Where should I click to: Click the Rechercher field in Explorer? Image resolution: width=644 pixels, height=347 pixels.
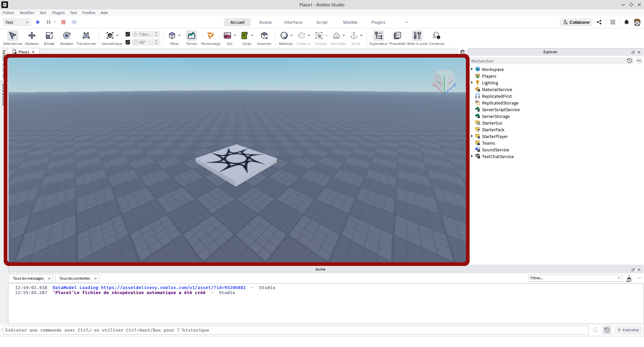tap(547, 61)
